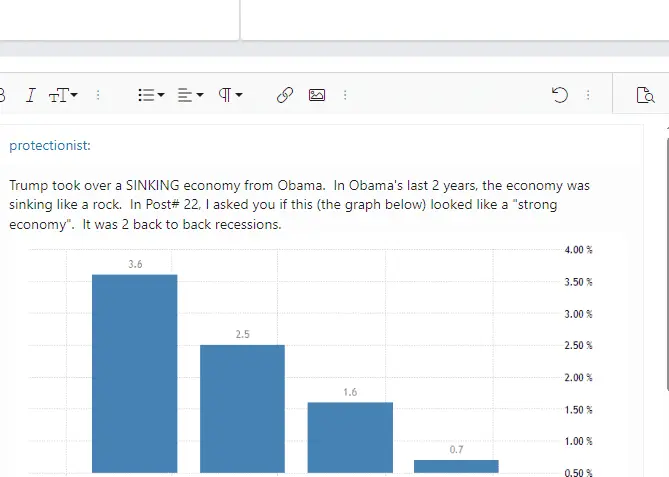Toggle bold formatting at toolbar edge

click(x=3, y=95)
